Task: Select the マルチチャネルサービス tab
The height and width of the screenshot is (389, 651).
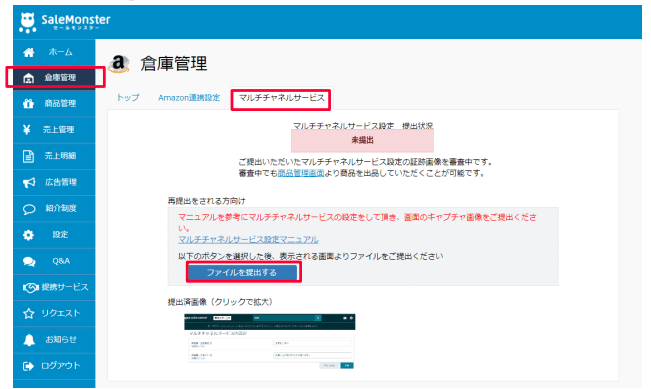Action: 281,98
